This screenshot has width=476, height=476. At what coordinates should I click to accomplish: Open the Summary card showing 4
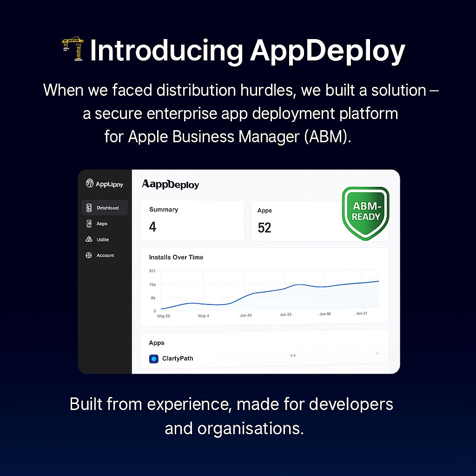point(192,220)
